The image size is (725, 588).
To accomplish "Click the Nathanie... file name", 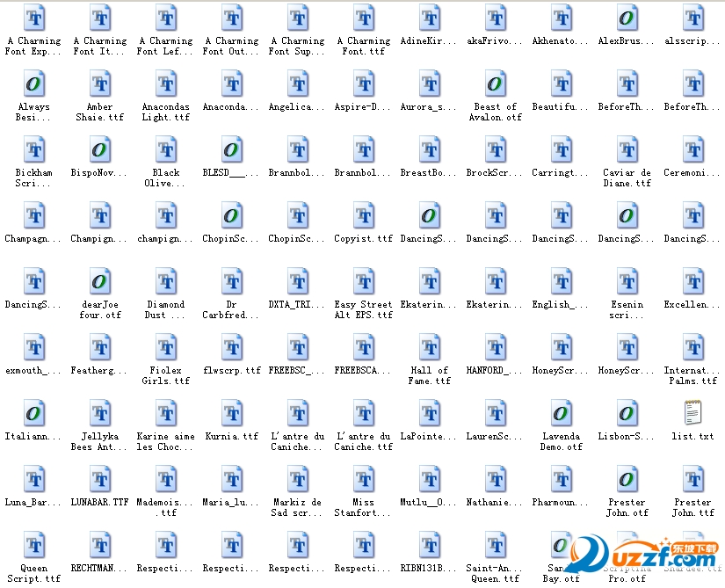I will point(495,503).
